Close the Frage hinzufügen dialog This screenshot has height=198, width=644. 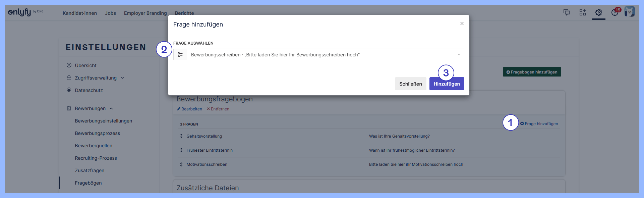(x=462, y=23)
